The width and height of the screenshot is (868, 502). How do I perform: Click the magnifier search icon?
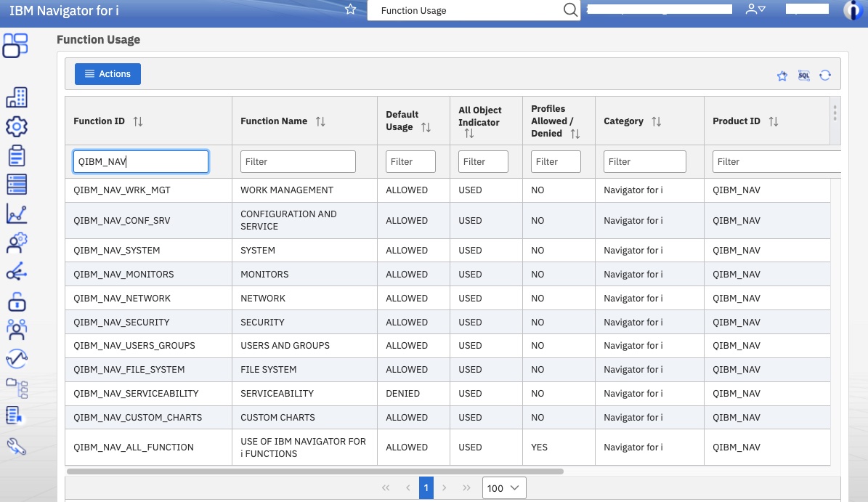pos(570,10)
